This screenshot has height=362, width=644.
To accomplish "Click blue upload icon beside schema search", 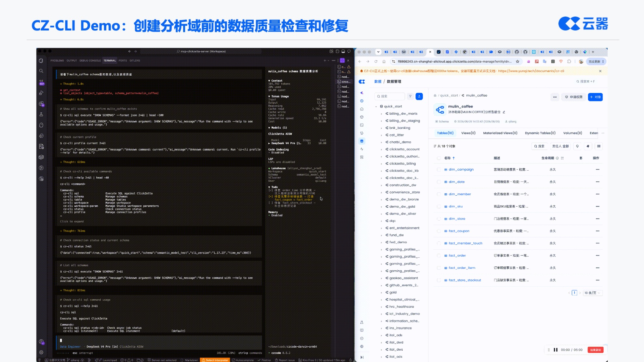I will coord(419,96).
